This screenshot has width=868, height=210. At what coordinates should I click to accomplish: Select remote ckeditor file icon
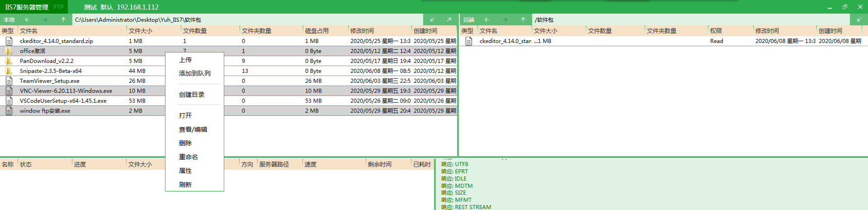(x=469, y=41)
